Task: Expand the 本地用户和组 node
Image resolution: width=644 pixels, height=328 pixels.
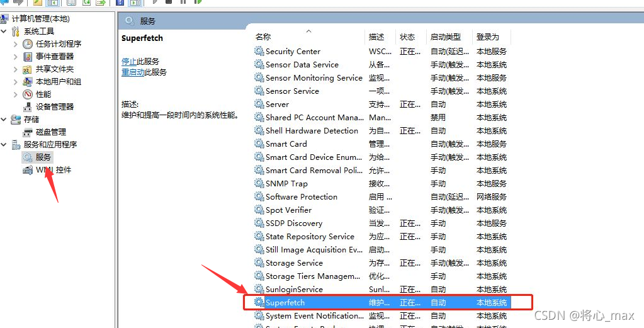Action: pyautogui.click(x=16, y=82)
